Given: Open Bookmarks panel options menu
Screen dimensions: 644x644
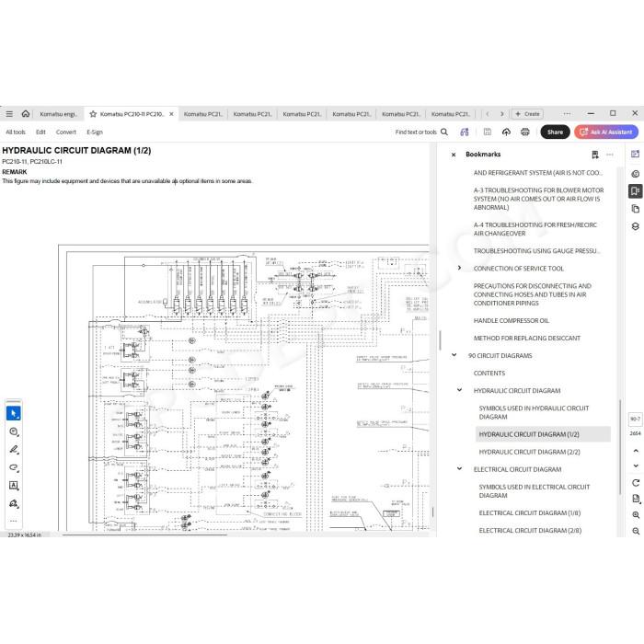Looking at the screenshot, I should 610,155.
